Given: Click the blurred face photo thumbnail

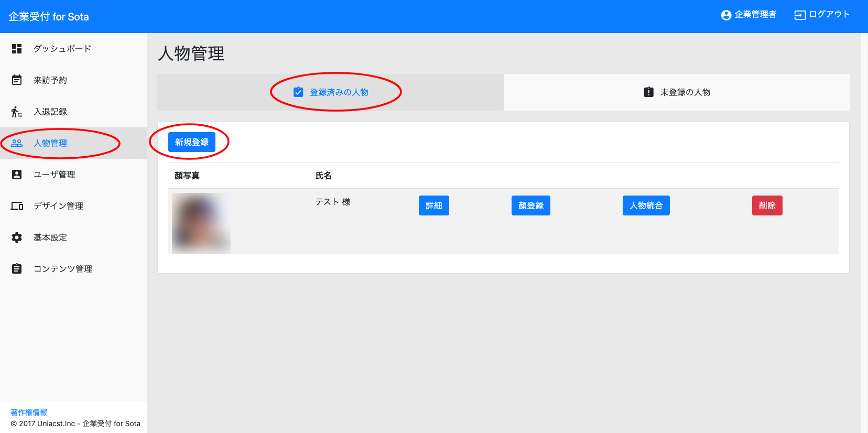Looking at the screenshot, I should (201, 223).
